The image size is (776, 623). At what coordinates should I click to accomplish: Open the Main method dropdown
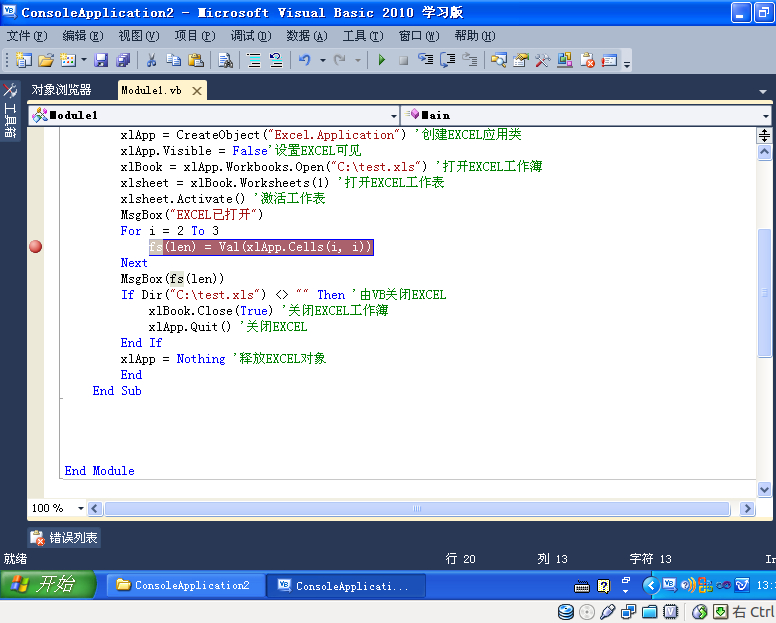coord(764,115)
